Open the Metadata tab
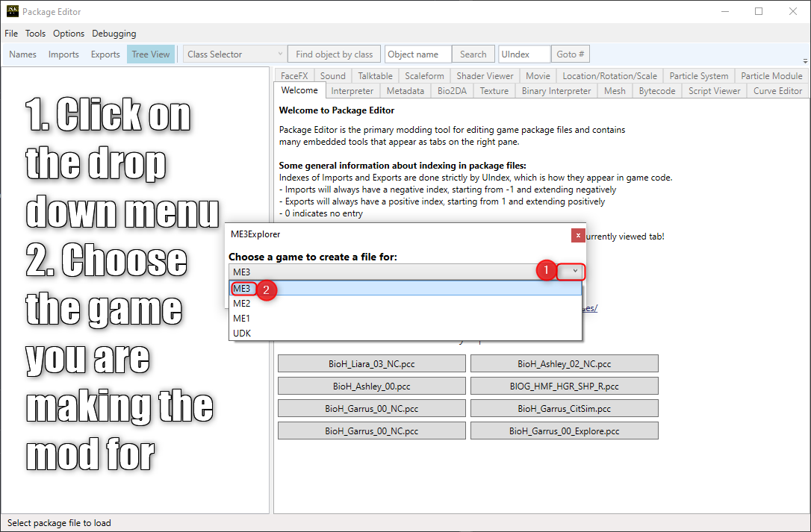Viewport: 811px width, 532px height. point(405,91)
